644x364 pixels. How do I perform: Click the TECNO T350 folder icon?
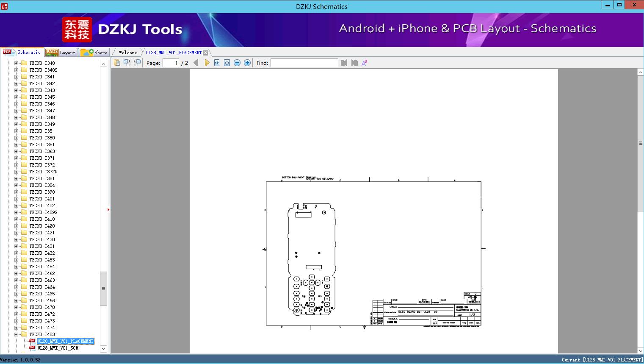[x=24, y=138]
